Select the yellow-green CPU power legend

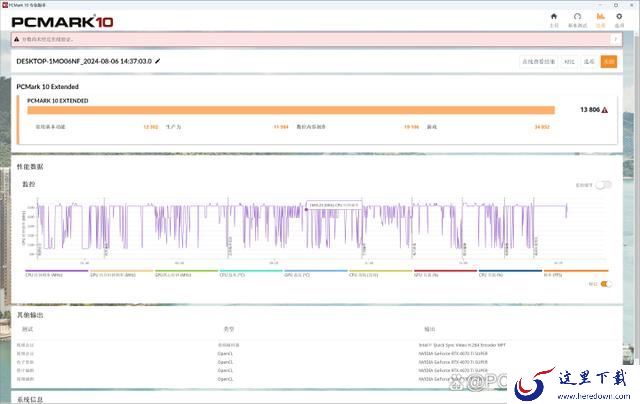click(x=380, y=273)
